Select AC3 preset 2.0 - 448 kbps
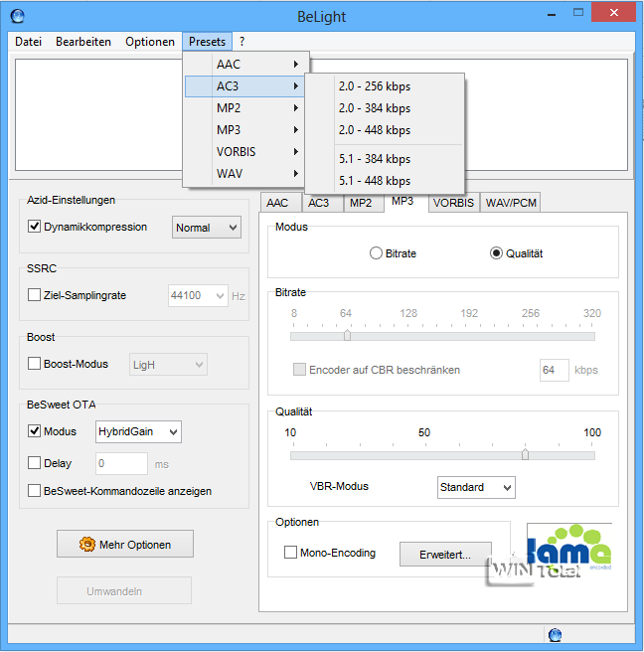644x652 pixels. [385, 130]
